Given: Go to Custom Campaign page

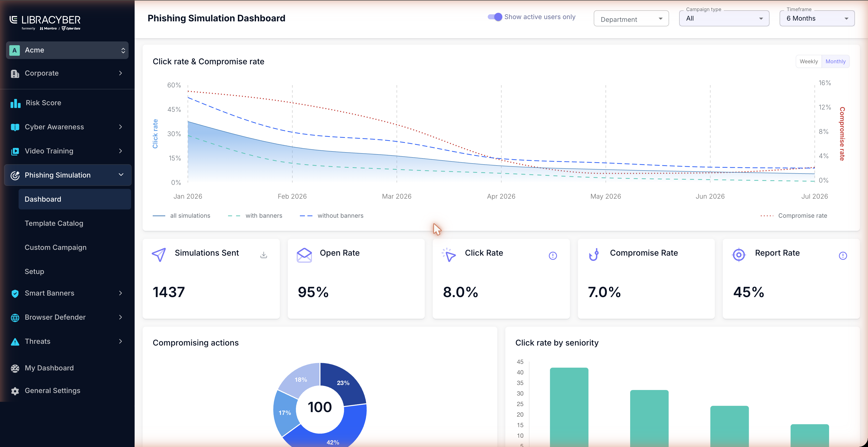Looking at the screenshot, I should point(56,247).
